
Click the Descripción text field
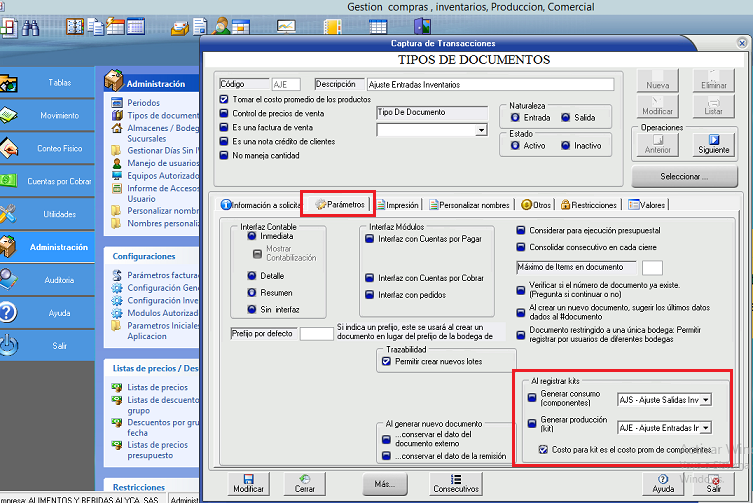pos(489,85)
